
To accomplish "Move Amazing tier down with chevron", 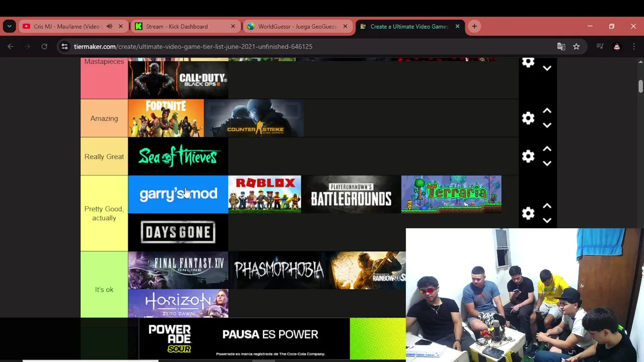I will [x=547, y=125].
